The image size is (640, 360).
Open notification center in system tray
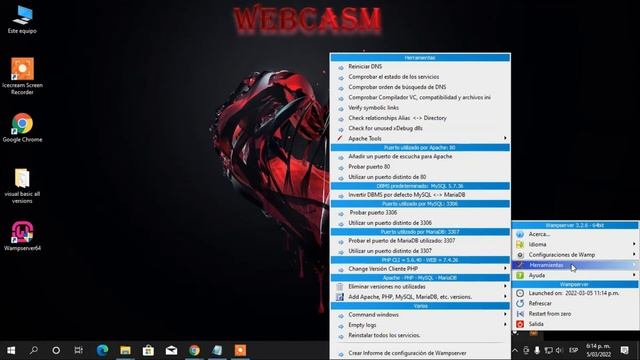click(624, 350)
